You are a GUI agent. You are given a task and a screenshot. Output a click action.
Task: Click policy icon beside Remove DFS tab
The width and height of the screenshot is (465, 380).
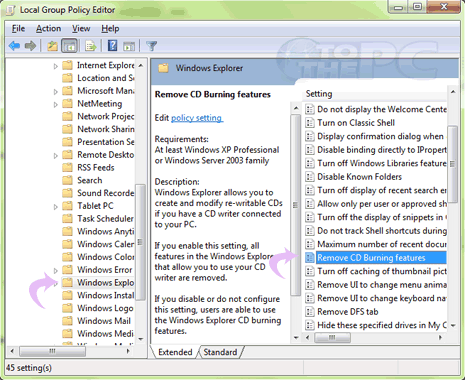pyautogui.click(x=310, y=312)
